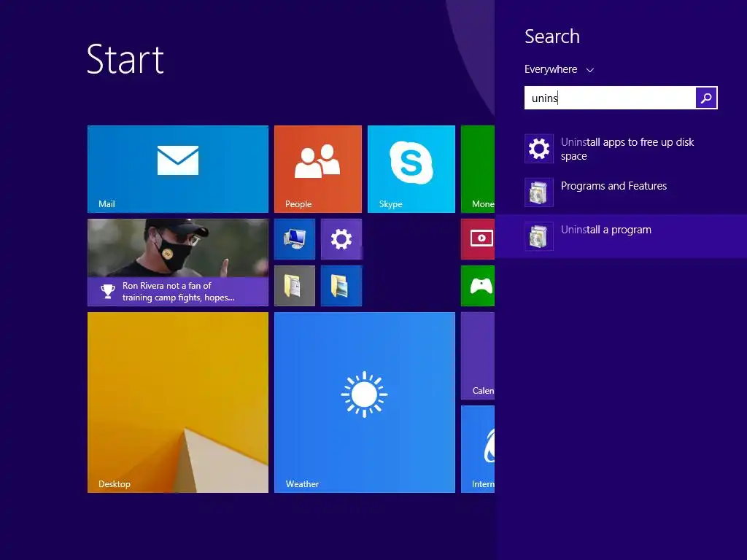747x560 pixels.
Task: Open the Desktop tile
Action: coord(178,402)
